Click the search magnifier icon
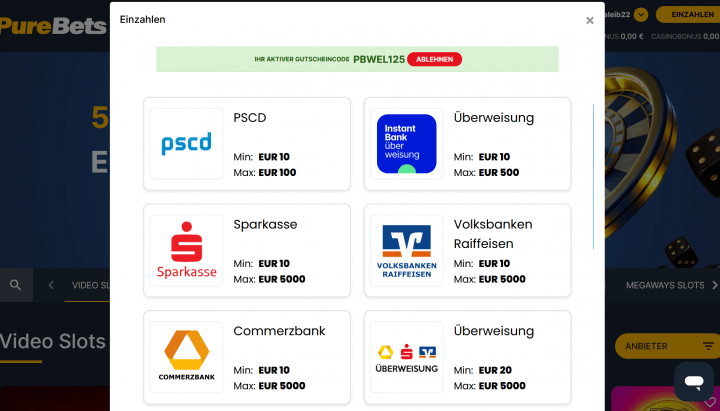Screen dimensions: 720x411 pyautogui.click(x=15, y=285)
